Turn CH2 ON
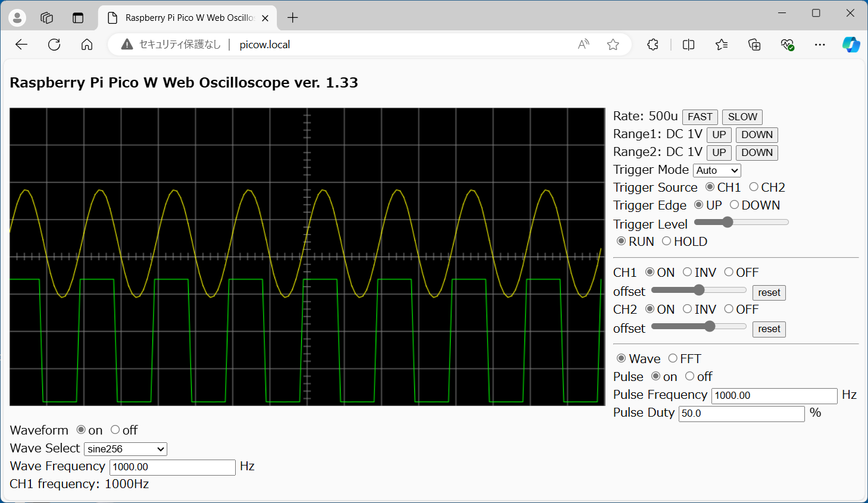 click(650, 309)
